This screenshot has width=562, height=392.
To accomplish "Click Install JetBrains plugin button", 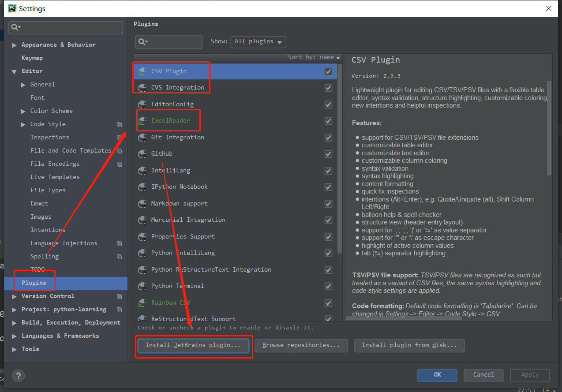I will [x=193, y=345].
